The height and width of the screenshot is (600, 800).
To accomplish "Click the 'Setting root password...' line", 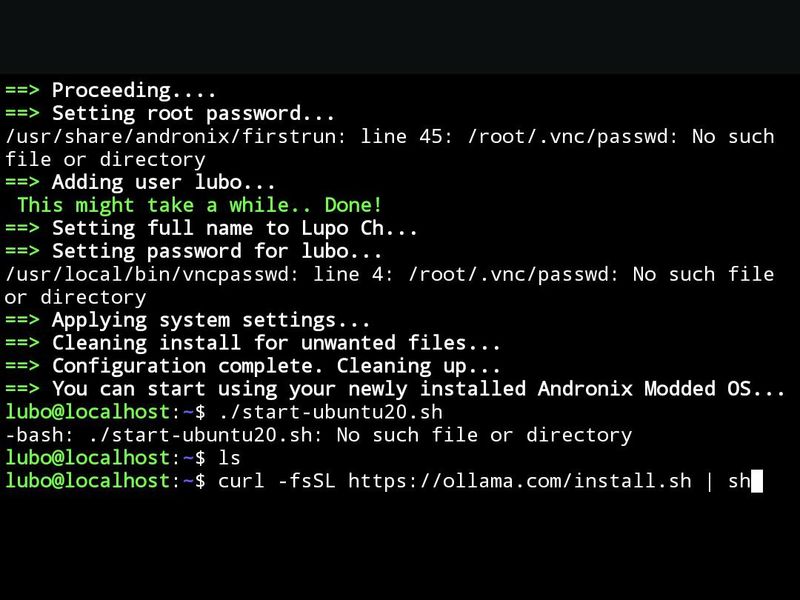I will click(x=192, y=113).
